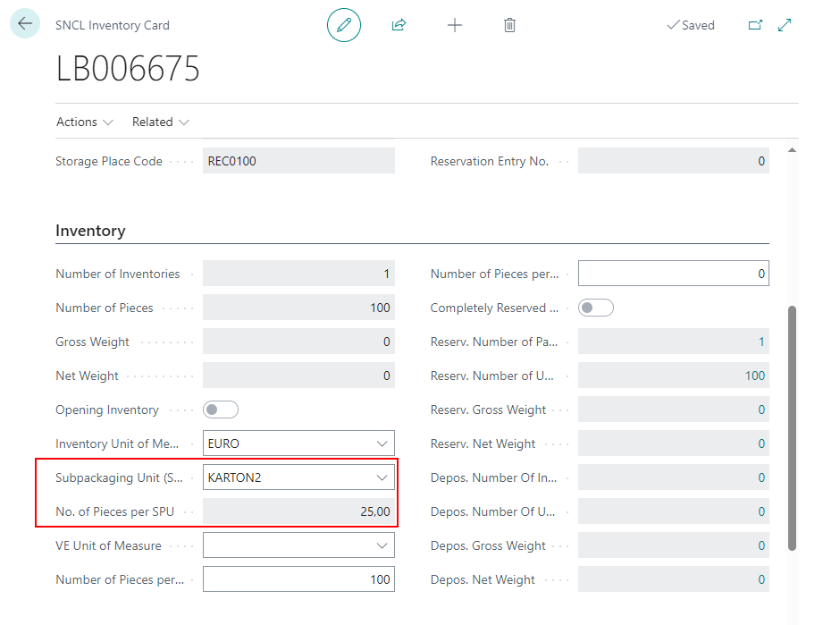Open the Related menu
Screen dimensions: 840x625
pos(160,122)
